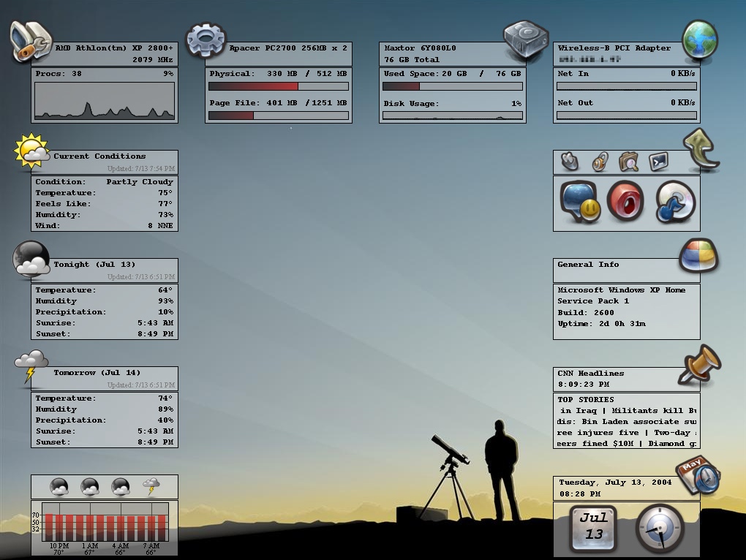Launch the red Opera browser icon
This screenshot has width=746, height=560.
625,201
